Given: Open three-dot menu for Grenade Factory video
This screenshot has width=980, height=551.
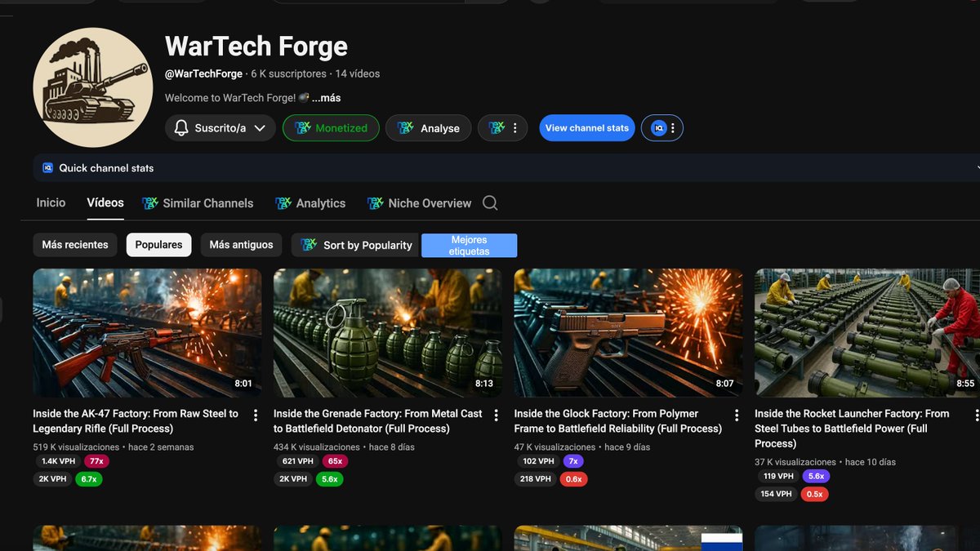Looking at the screenshot, I should (496, 415).
